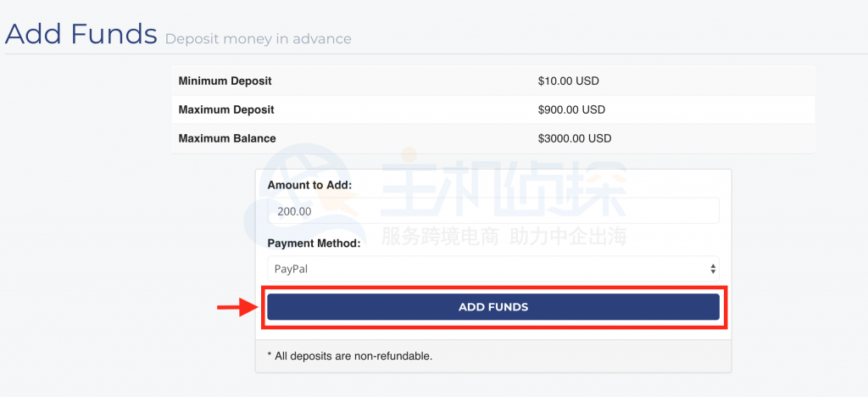
Task: Click the circular watermark logo icon
Action: pos(292,191)
